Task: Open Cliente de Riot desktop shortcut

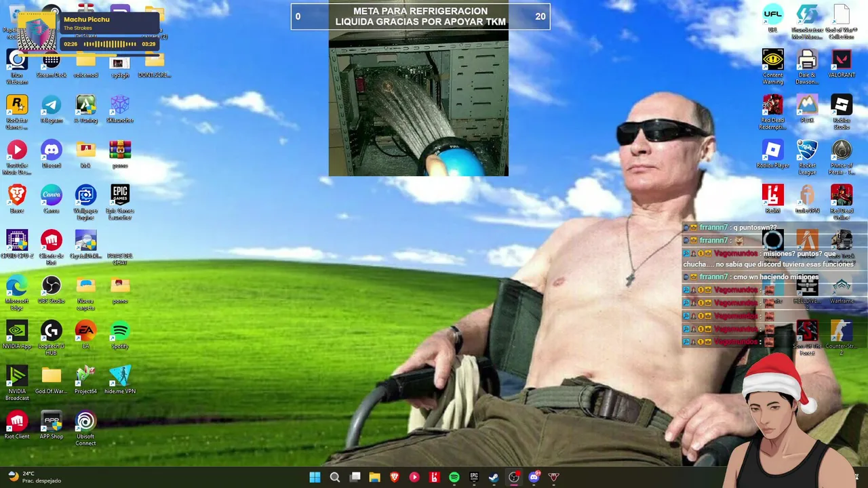Action: pos(52,248)
